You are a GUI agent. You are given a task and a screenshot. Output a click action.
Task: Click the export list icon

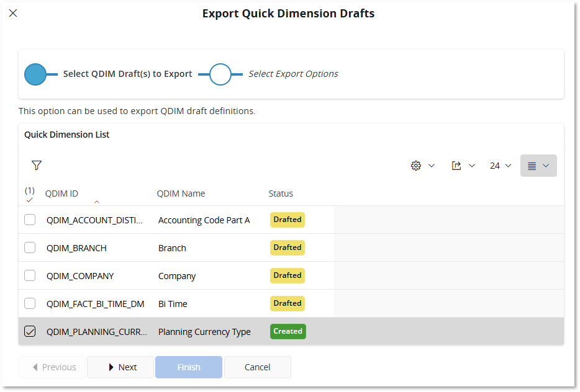point(456,166)
